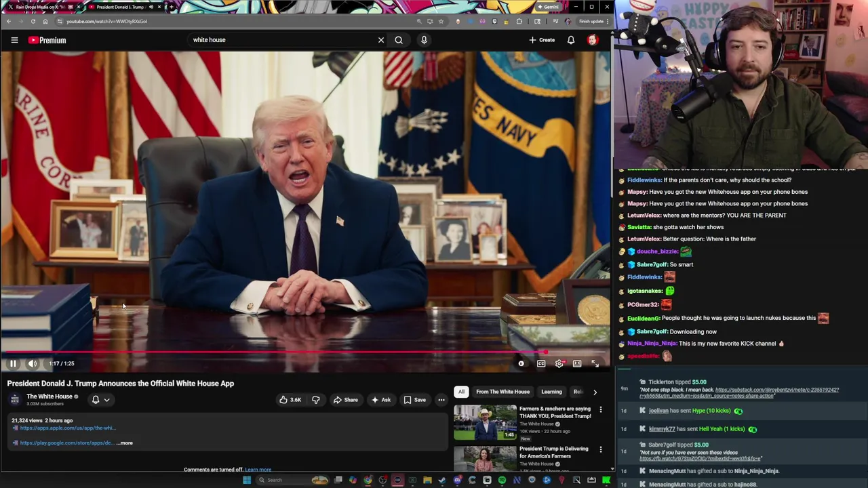Open options for 'President Trump is Delivering' video
This screenshot has height=488, width=868.
(600, 449)
